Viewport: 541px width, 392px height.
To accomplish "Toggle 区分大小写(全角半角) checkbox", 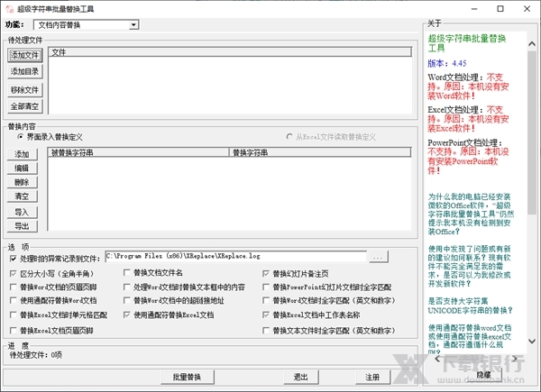I will (14, 274).
